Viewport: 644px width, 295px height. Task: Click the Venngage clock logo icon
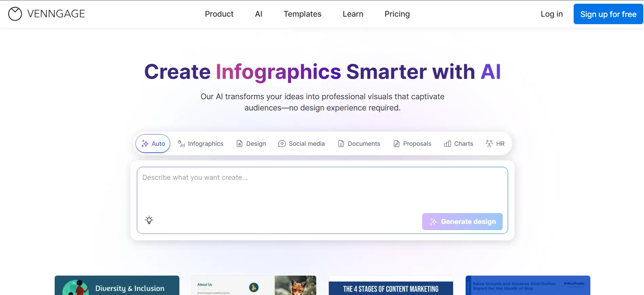[15, 14]
